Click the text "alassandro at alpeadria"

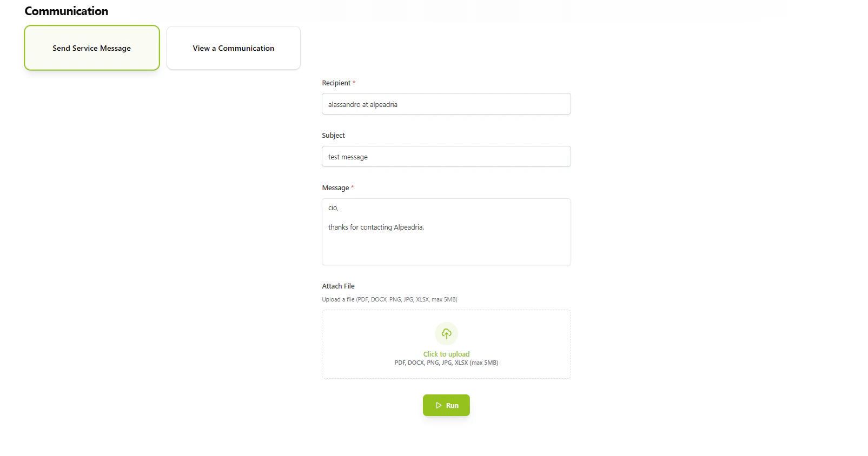pyautogui.click(x=362, y=104)
